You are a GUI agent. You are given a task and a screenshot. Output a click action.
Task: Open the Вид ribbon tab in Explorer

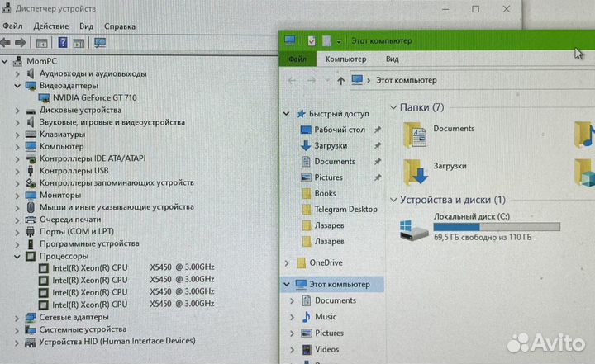392,59
